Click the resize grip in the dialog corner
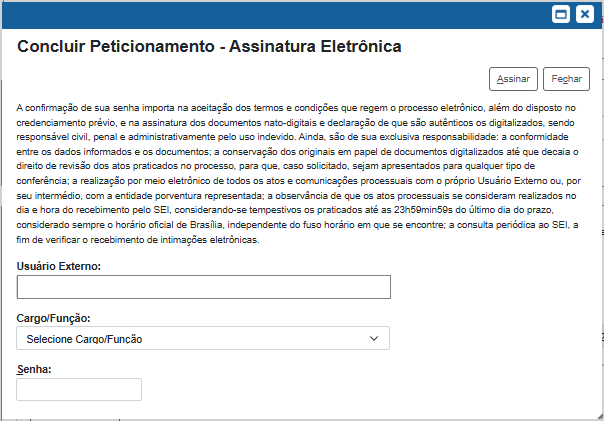The width and height of the screenshot is (604, 421). click(x=600, y=416)
